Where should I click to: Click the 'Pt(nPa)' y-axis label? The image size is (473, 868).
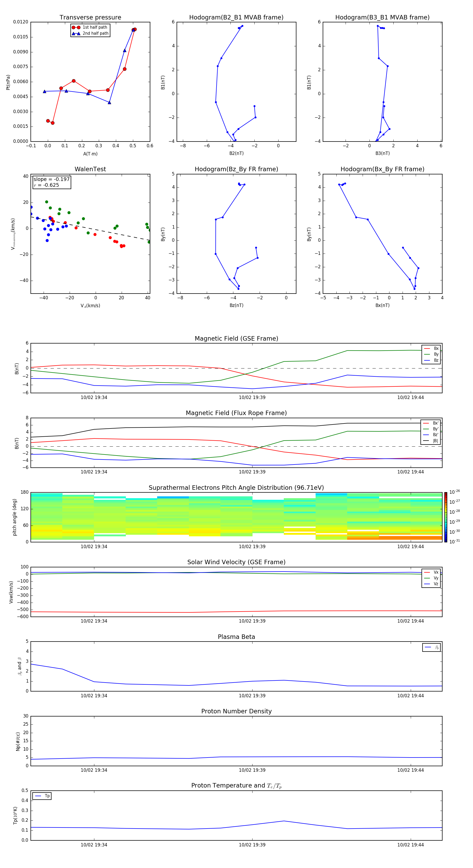pos(8,82)
